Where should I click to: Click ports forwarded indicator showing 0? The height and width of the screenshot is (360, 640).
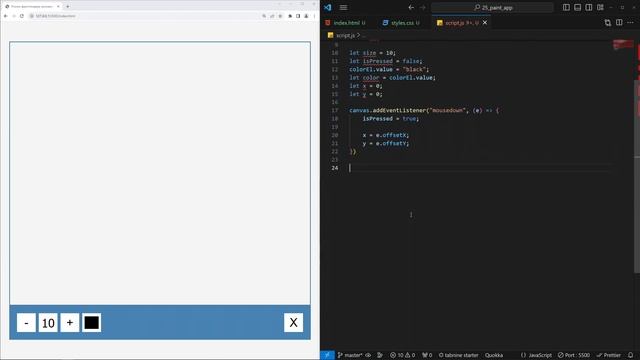tap(427, 355)
